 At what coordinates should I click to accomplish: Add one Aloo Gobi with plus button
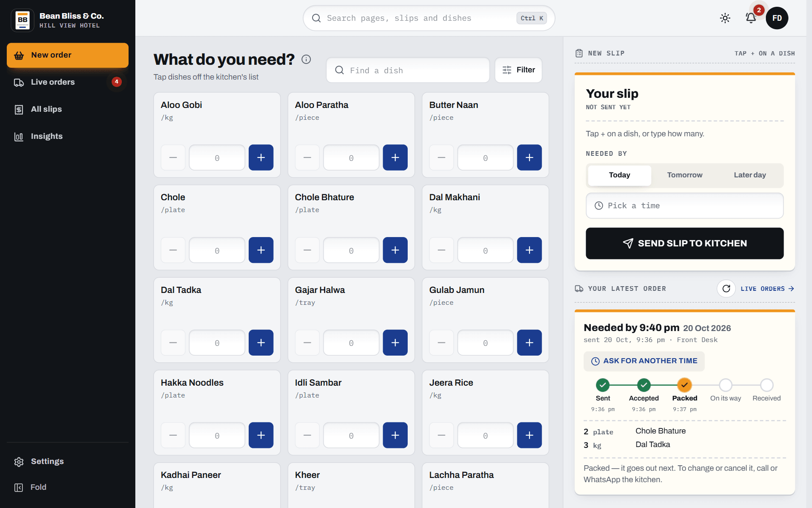tap(261, 157)
